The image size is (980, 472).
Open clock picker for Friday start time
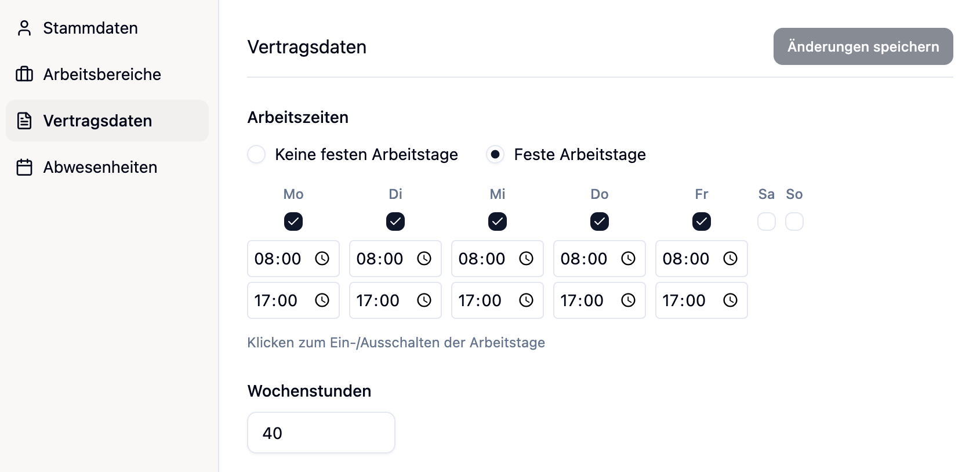[730, 259]
